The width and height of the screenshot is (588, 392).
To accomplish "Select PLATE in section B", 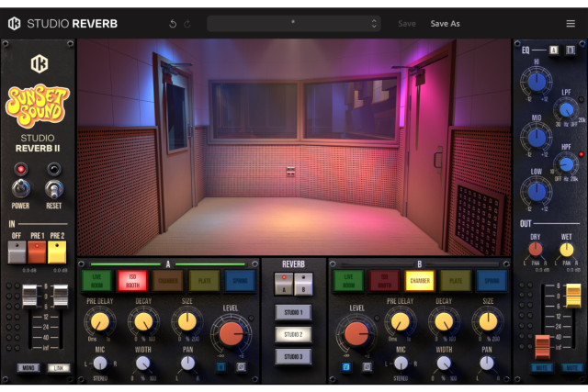I will coord(456,281).
